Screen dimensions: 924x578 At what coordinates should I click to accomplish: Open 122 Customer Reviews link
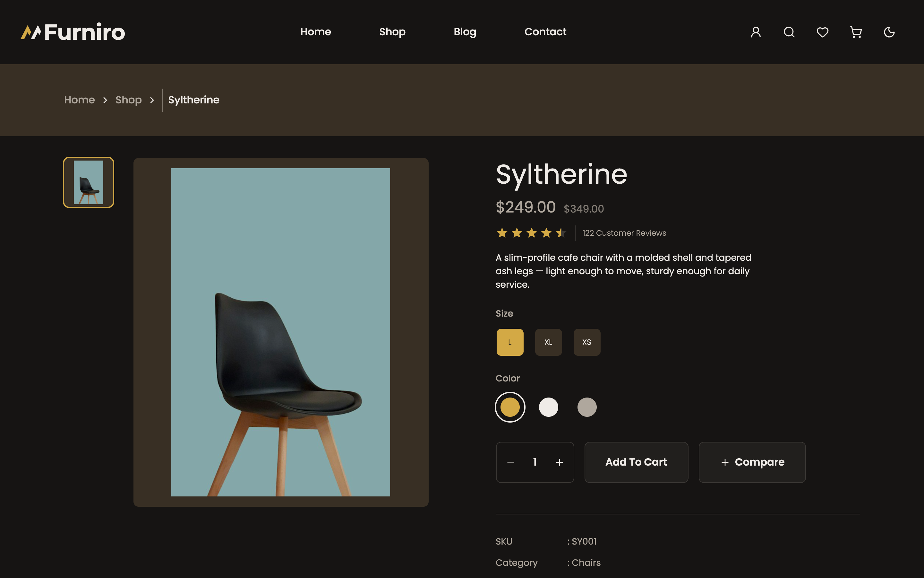tap(624, 233)
